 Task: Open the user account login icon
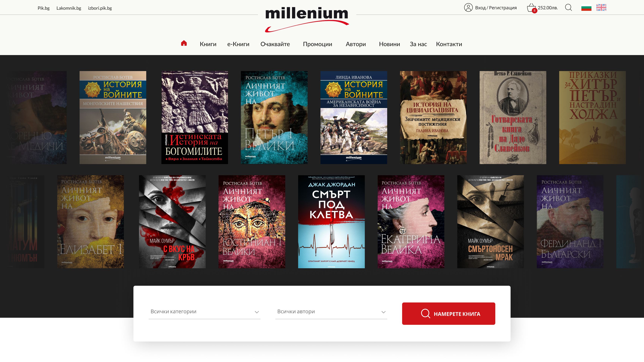coord(468,7)
